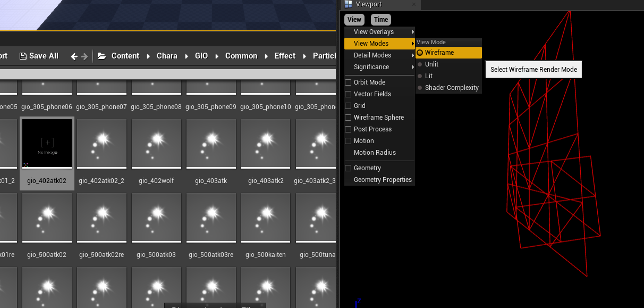Select the gio_500atk03 particle thumbnail

156,218
